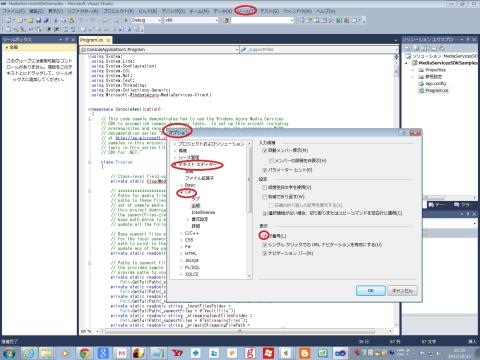Click the search combo box in toolbar
The height and width of the screenshot is (360, 480).
pyautogui.click(x=262, y=20)
